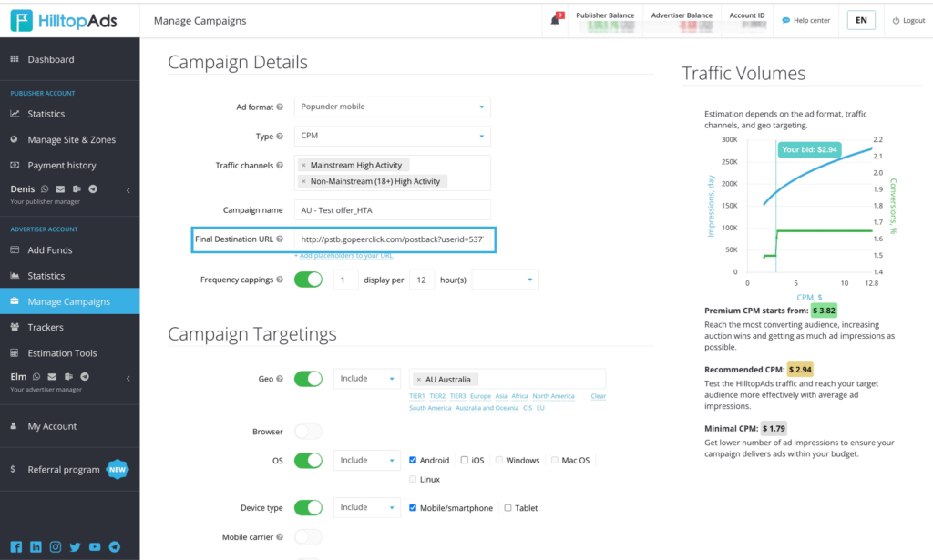Open the Type CPM dropdown
The width and height of the screenshot is (933, 560).
click(392, 137)
